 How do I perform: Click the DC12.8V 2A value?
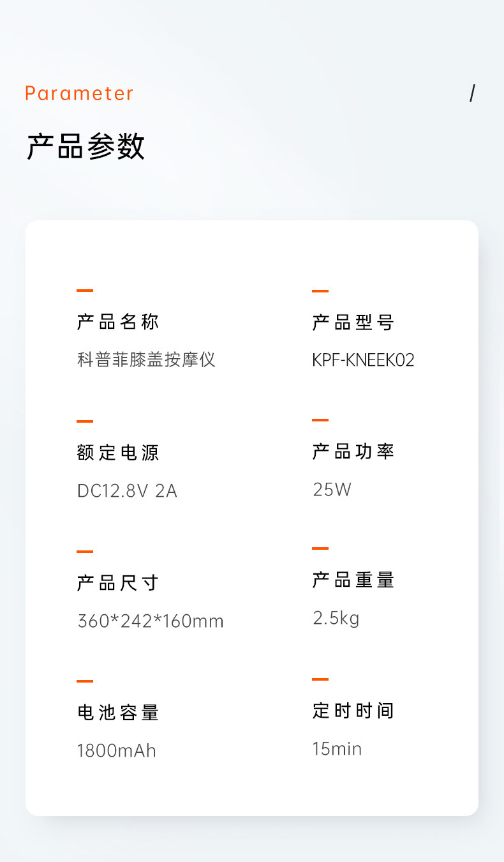point(127,490)
